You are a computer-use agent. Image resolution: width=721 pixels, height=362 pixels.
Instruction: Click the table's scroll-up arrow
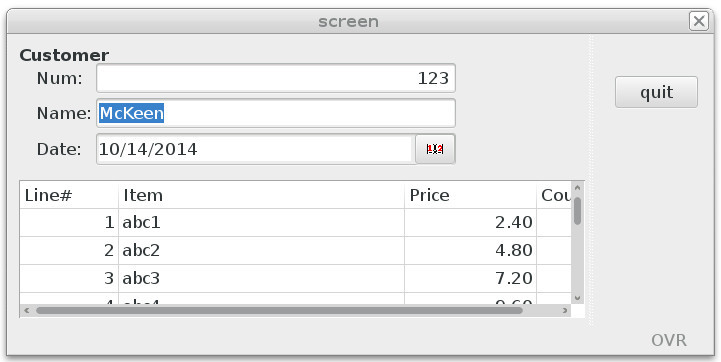click(x=578, y=188)
